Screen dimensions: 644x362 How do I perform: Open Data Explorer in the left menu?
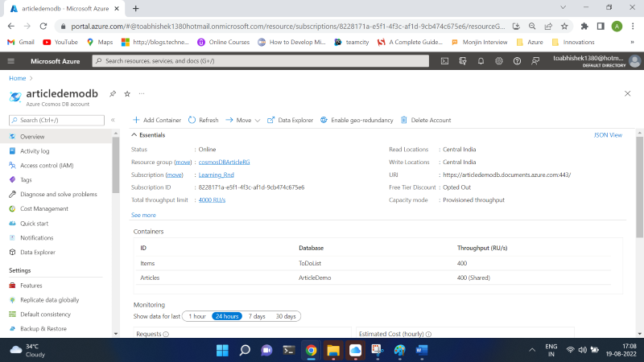[56, 252]
